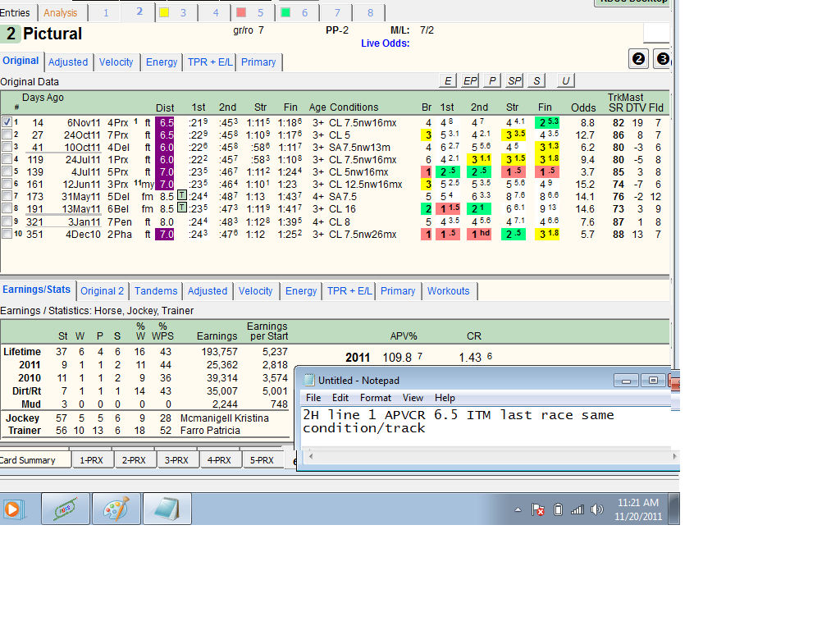The width and height of the screenshot is (840, 630).
Task: Click the T marker on 13May11 row
Action: [x=182, y=208]
